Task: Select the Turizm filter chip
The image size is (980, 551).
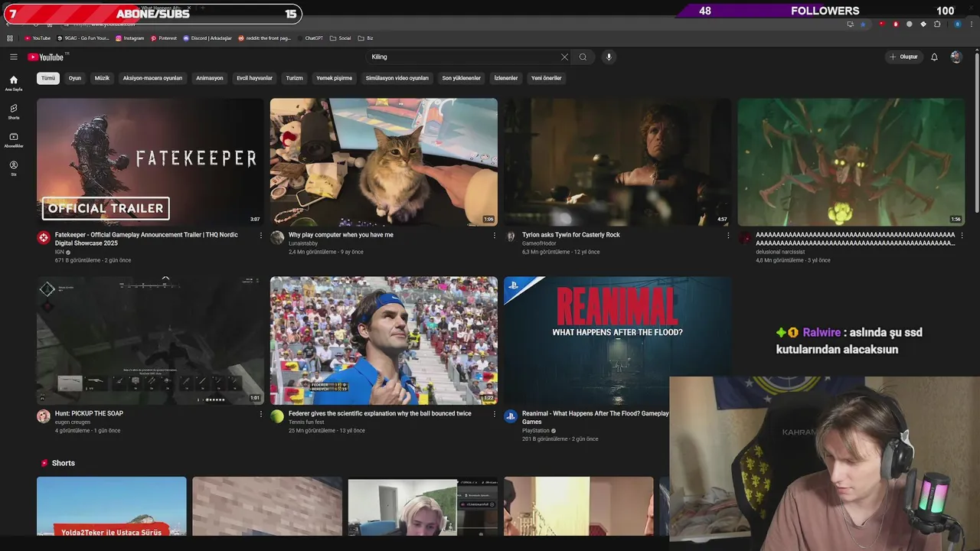Action: click(x=295, y=78)
